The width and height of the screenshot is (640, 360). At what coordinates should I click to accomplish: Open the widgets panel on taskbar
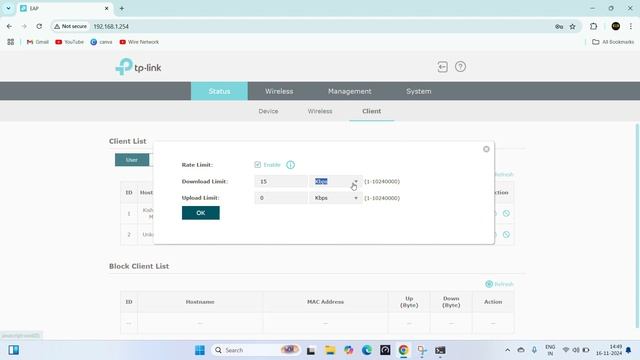tap(13, 350)
